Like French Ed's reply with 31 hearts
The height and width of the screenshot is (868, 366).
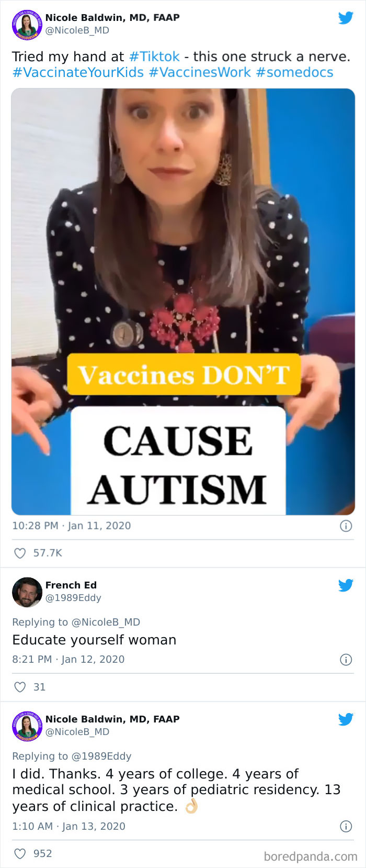pos(20,687)
